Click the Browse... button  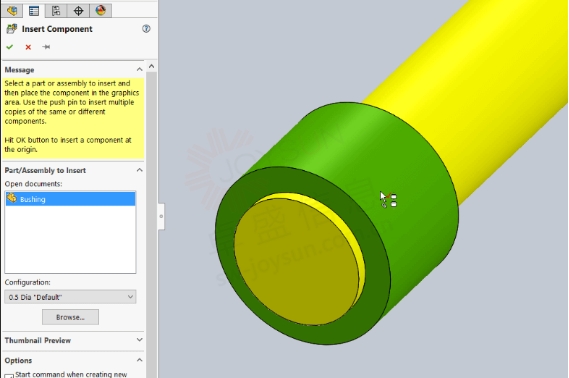(x=70, y=317)
